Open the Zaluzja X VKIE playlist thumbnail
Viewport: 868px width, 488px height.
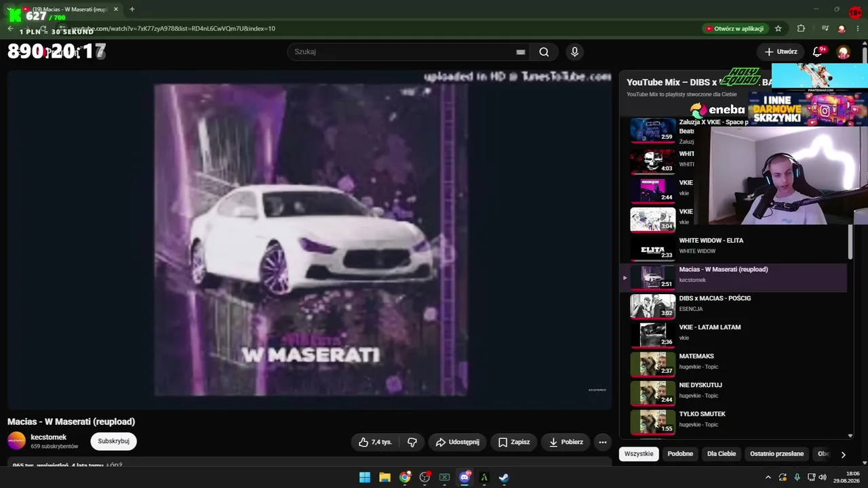coord(653,130)
